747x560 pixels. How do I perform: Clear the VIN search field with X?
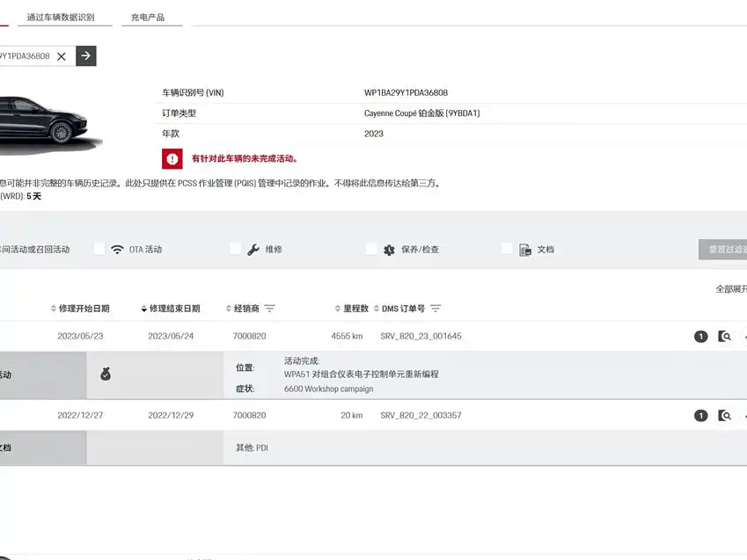[x=62, y=56]
